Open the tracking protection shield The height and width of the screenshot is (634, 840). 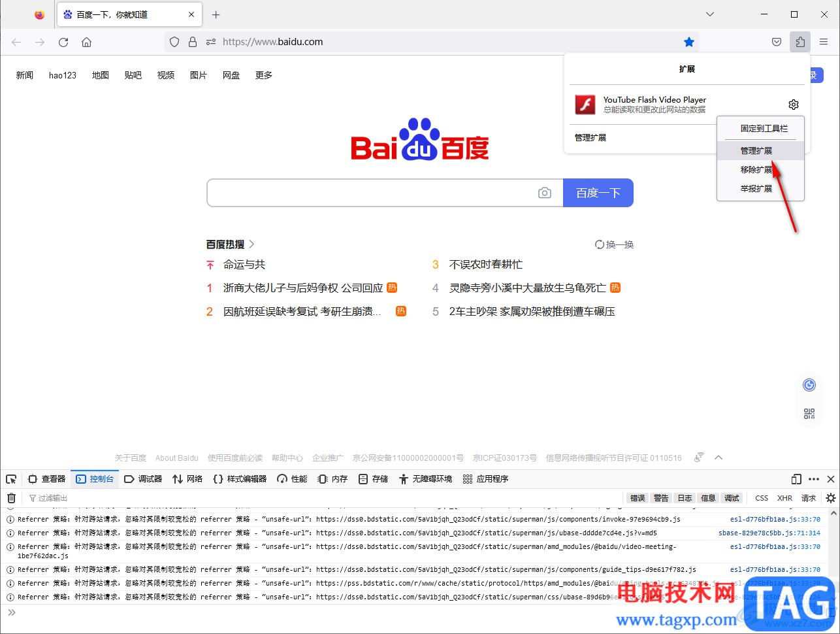coord(174,42)
